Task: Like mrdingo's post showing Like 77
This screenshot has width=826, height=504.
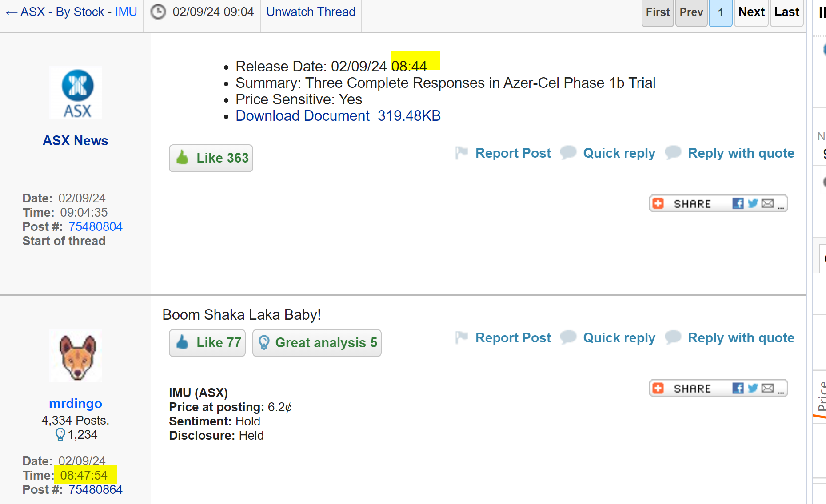Action: point(207,343)
